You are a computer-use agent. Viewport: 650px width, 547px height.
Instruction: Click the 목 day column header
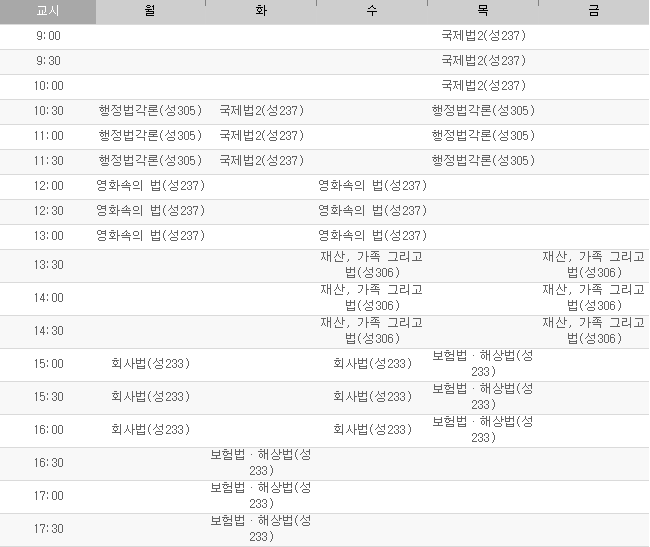(483, 11)
